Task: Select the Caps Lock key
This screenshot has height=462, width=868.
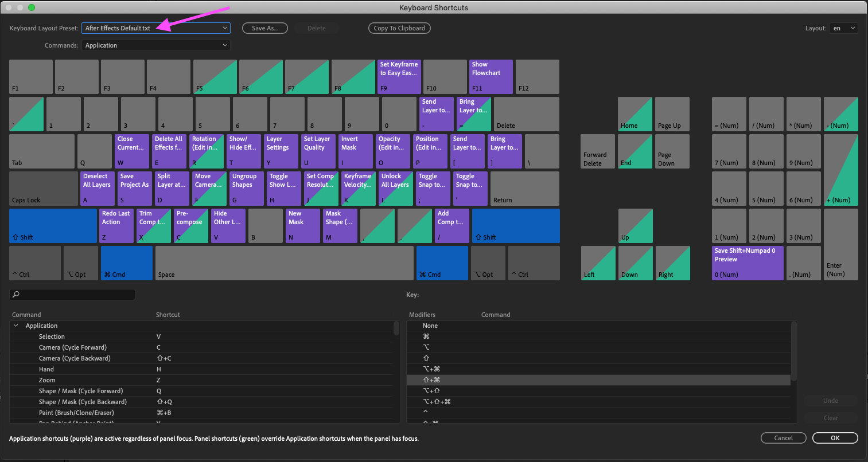Action: [44, 189]
